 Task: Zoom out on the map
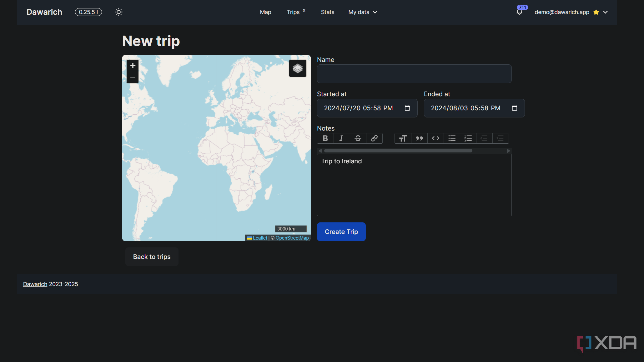click(133, 77)
